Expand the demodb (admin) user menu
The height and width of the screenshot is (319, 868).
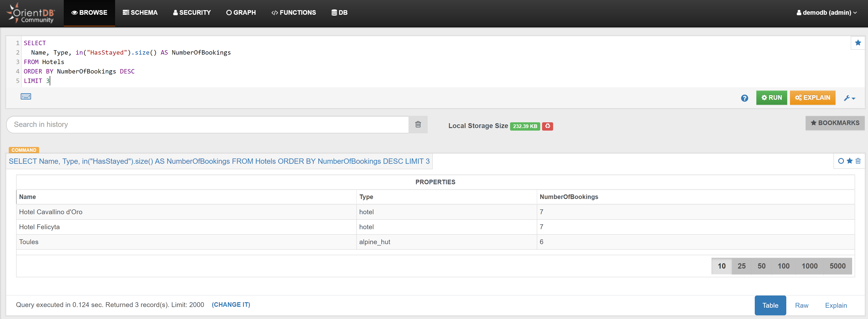click(x=826, y=13)
